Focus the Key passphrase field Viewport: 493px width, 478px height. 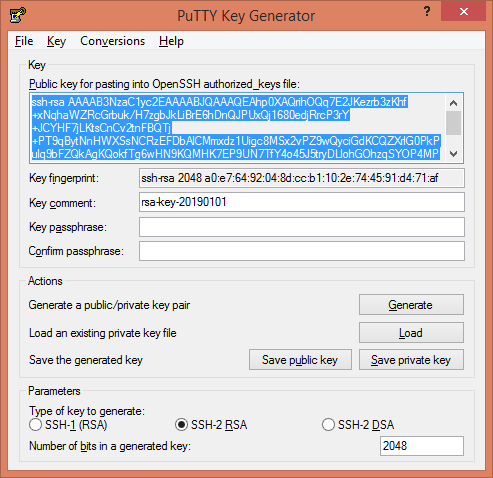pos(302,227)
